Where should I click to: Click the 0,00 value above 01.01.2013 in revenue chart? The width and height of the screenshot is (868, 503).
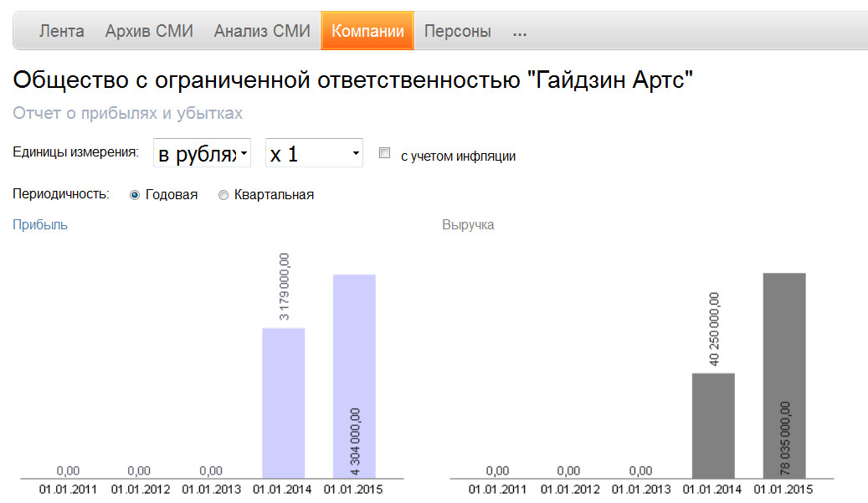coord(640,471)
